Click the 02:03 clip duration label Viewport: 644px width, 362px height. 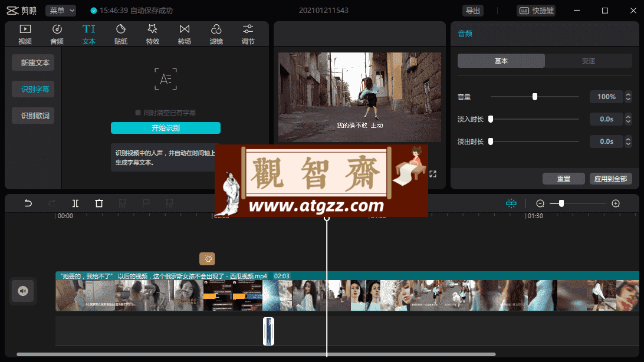[282, 277]
